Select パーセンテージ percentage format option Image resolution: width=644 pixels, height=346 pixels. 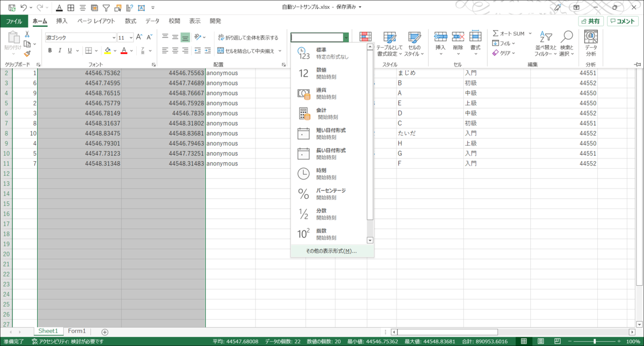click(x=328, y=194)
